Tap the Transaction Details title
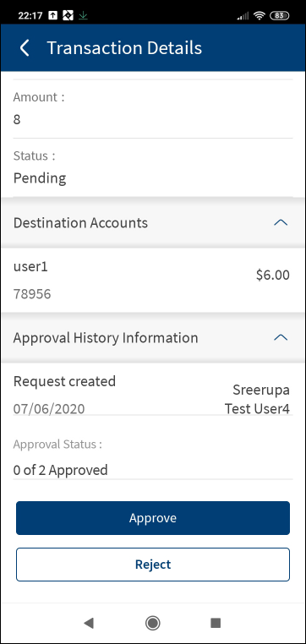This screenshot has width=306, height=644. [x=124, y=48]
